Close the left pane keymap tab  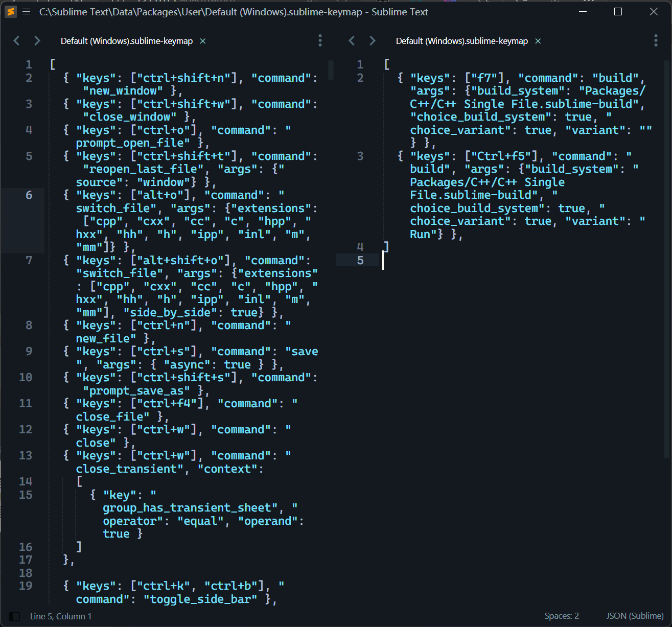point(203,41)
